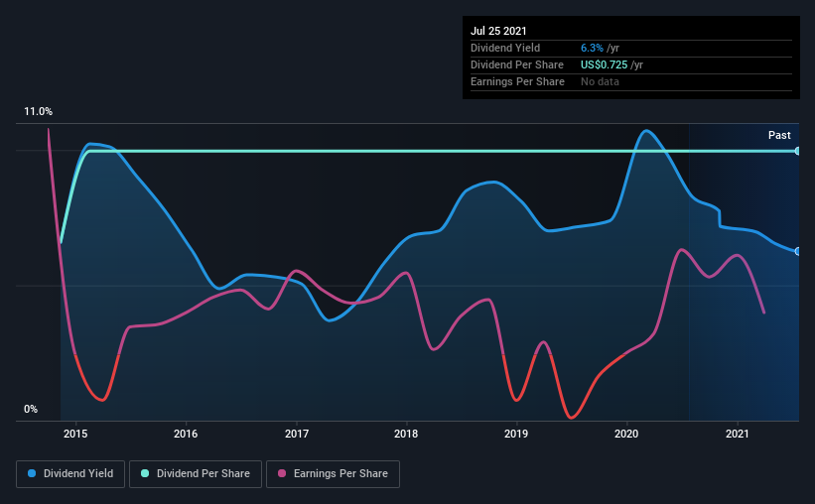Click the US$0.725 dividend per share value
Image resolution: width=815 pixels, height=504 pixels.
coord(604,64)
